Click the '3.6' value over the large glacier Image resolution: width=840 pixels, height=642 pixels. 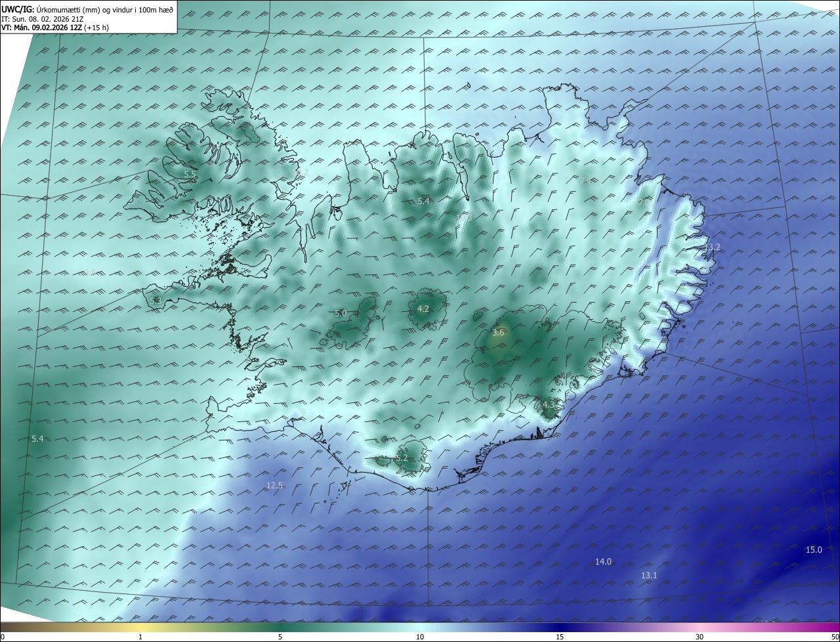pyautogui.click(x=498, y=333)
